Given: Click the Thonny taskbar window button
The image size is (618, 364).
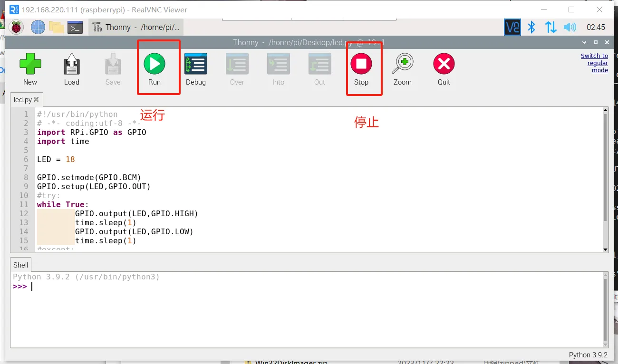Looking at the screenshot, I should (x=135, y=28).
